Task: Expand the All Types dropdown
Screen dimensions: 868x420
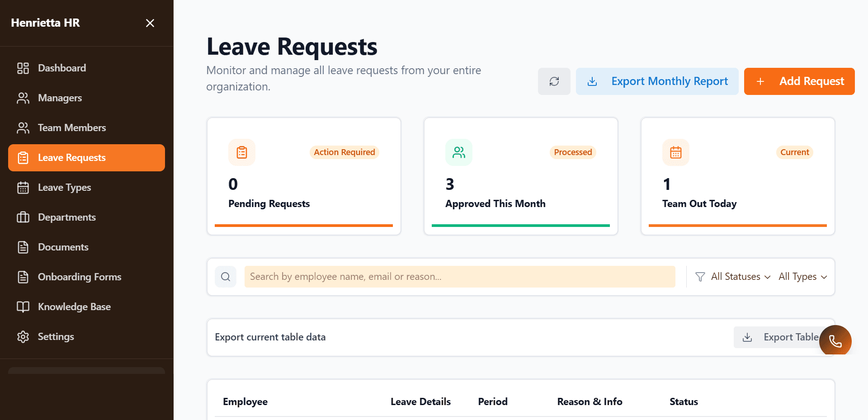Action: pyautogui.click(x=802, y=276)
